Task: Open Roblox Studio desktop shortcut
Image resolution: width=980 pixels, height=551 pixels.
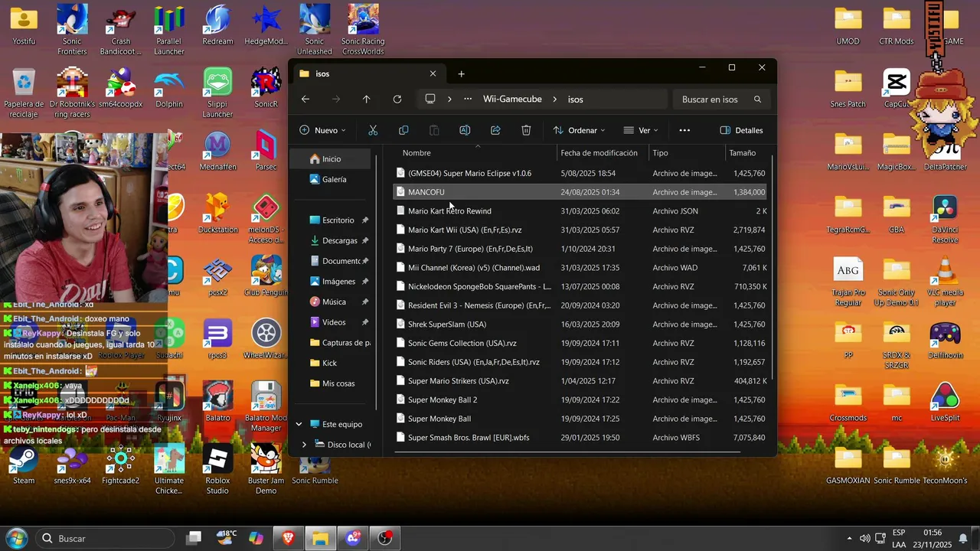Action: point(217,470)
